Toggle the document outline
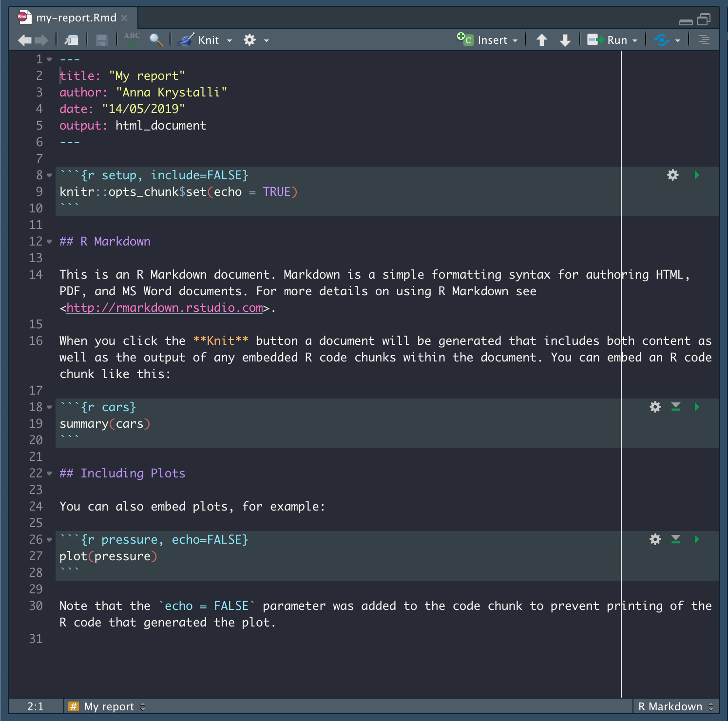Image resolution: width=728 pixels, height=721 pixels. coord(704,40)
